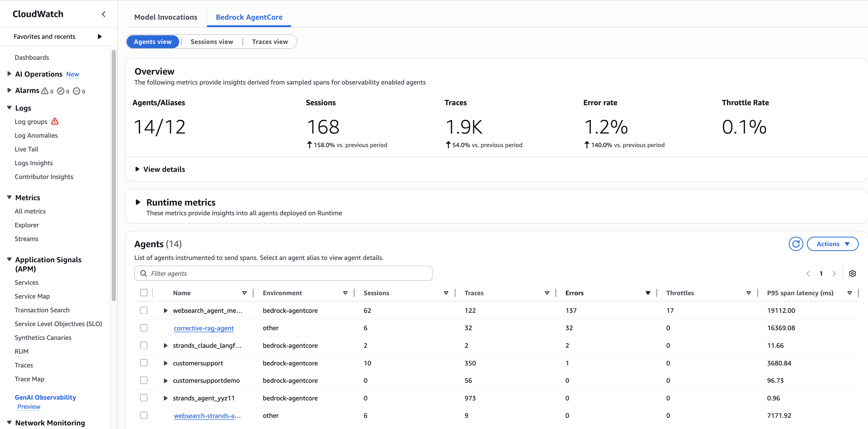This screenshot has height=429, width=868.
Task: Click the sidebar vertical scrollbar
Action: tap(113, 175)
